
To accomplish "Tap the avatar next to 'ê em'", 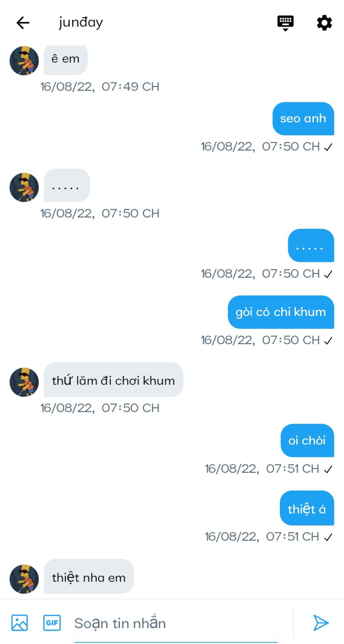I will 24,61.
